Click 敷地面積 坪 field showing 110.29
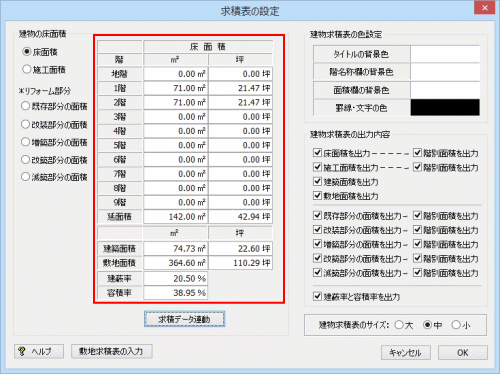Image resolution: width=500 pixels, height=374 pixels. coord(240,263)
